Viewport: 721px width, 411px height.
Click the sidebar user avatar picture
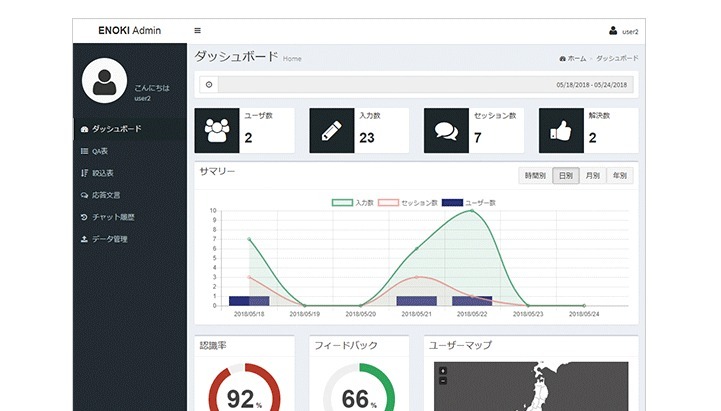104,81
